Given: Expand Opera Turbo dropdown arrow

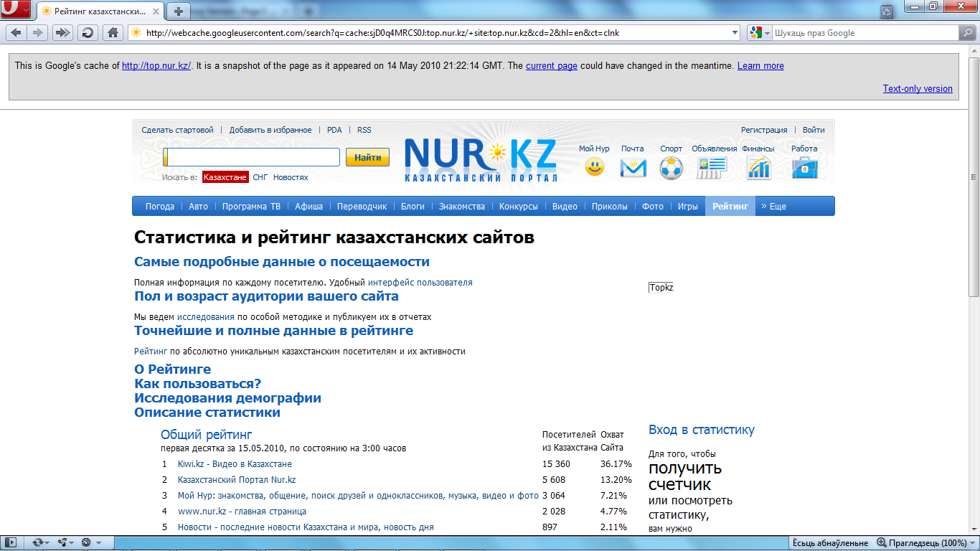Looking at the screenshot, I should pyautogui.click(x=98, y=543).
